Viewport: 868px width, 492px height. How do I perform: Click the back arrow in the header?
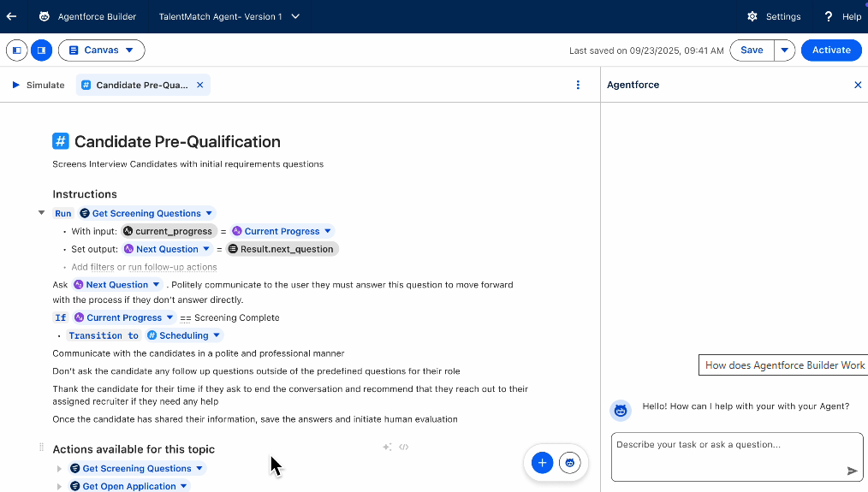click(11, 16)
